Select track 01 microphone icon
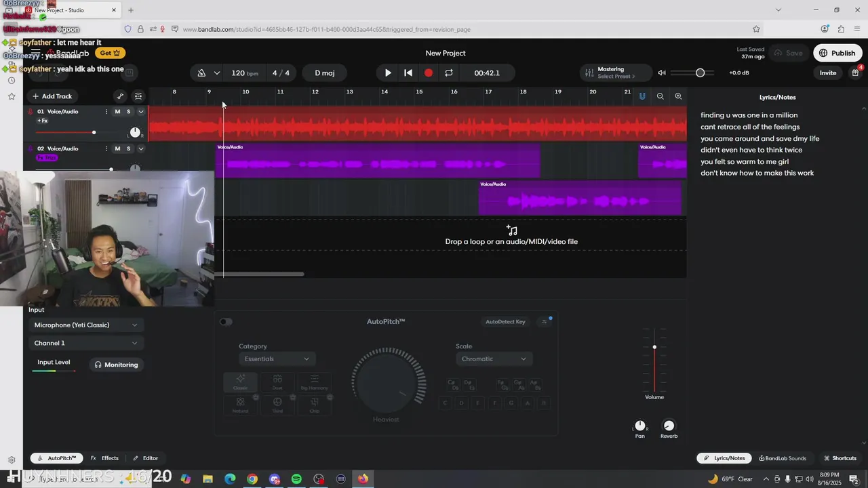868x488 pixels. (x=31, y=112)
